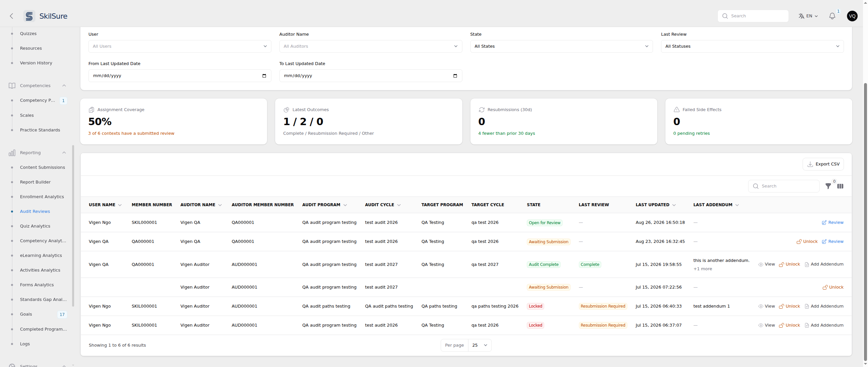Open the User filter dropdown
This screenshot has width=868, height=367.
(180, 46)
